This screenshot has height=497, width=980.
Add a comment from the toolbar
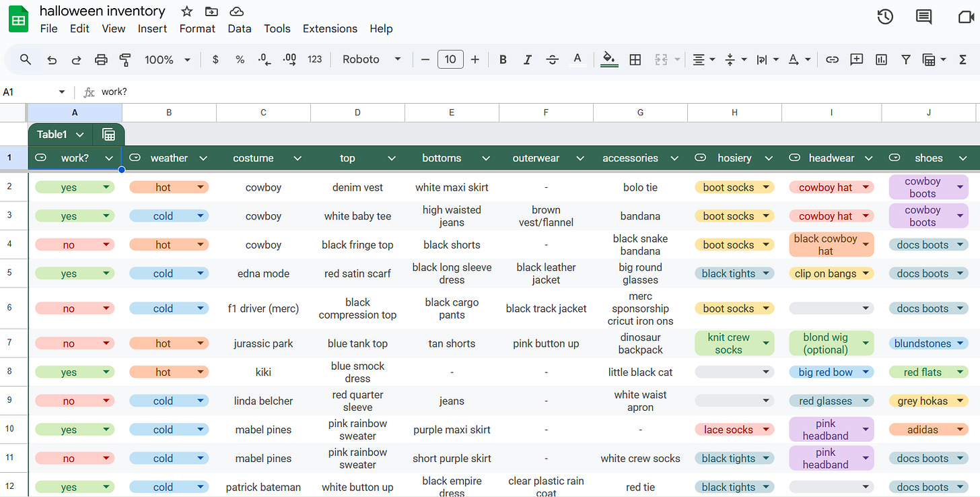point(857,59)
